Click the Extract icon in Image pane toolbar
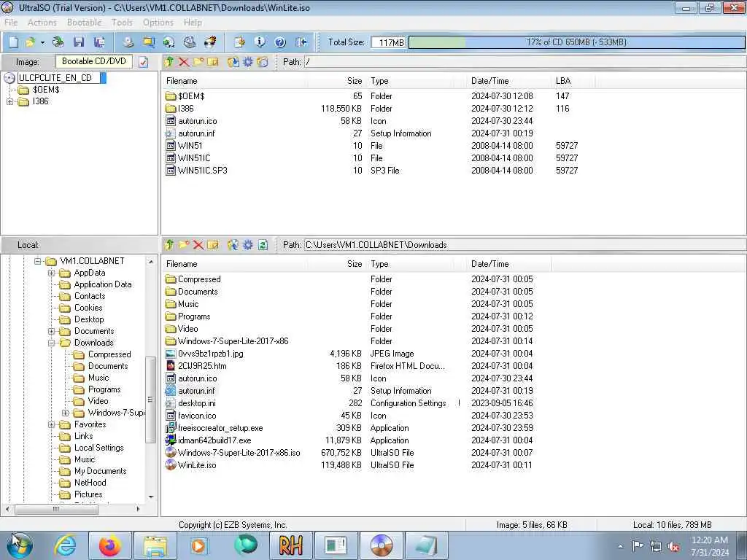 233,62
